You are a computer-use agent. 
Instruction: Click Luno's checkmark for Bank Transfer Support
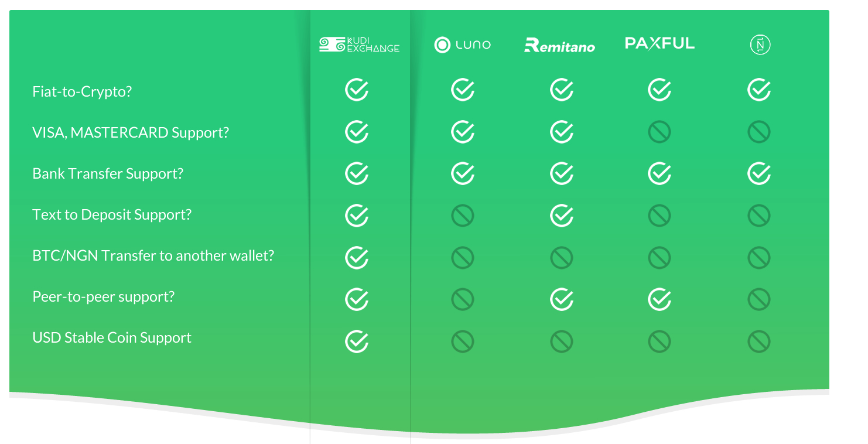click(463, 173)
